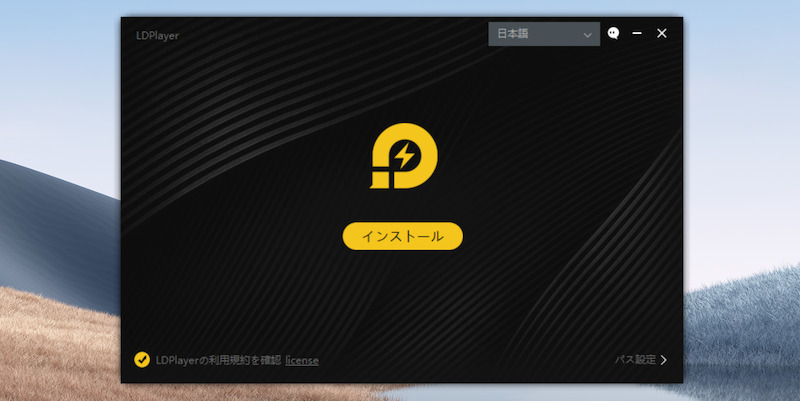Click the LDPlayerの利用規約を確認 label text
This screenshot has height=401, width=800.
point(218,360)
